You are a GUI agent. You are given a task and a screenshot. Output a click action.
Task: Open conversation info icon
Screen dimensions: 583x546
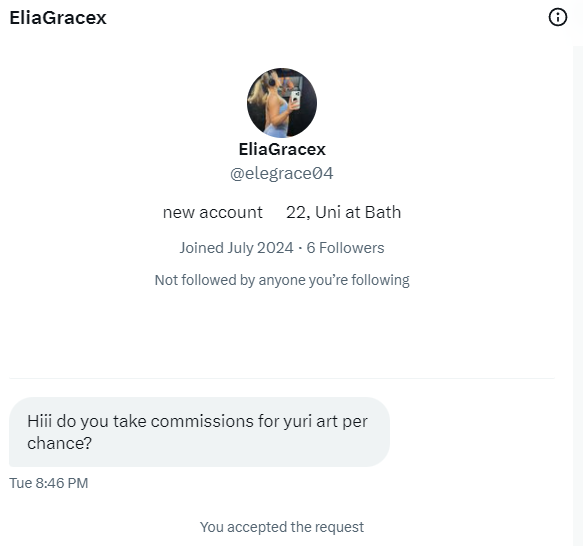point(558,17)
